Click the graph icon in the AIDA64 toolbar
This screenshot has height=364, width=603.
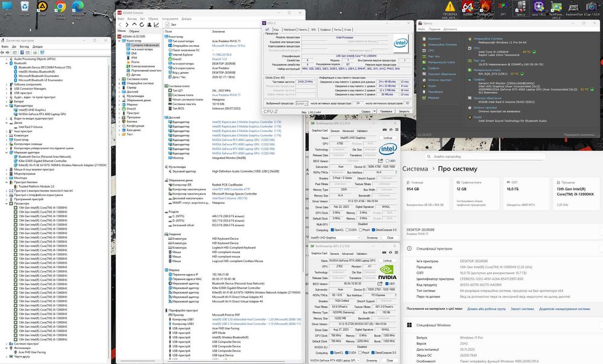[156, 25]
